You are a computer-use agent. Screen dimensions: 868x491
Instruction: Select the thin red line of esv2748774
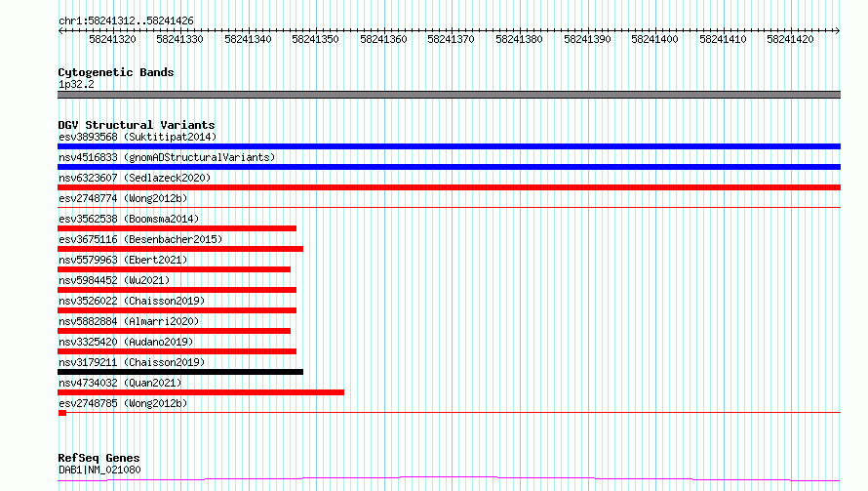click(x=449, y=207)
